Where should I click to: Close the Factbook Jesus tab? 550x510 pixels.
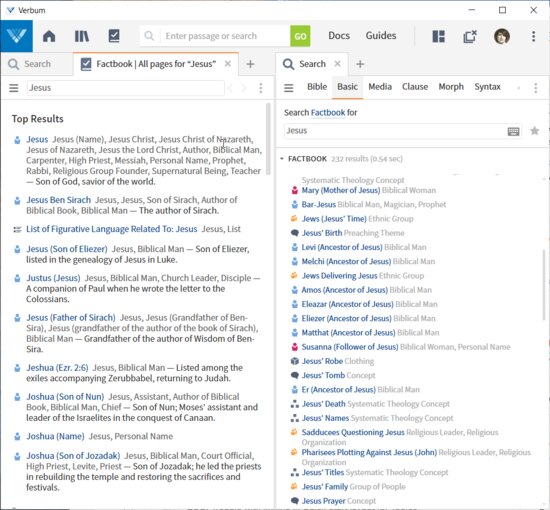pos(228,64)
